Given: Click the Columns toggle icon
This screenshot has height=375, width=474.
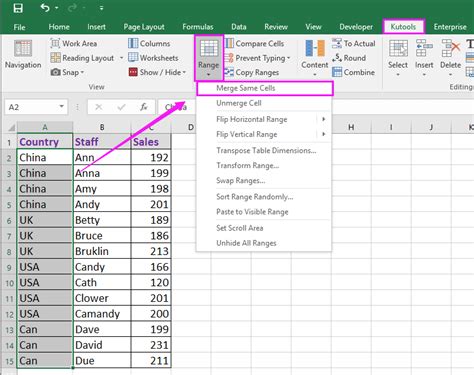Looking at the screenshot, I should tap(133, 43).
